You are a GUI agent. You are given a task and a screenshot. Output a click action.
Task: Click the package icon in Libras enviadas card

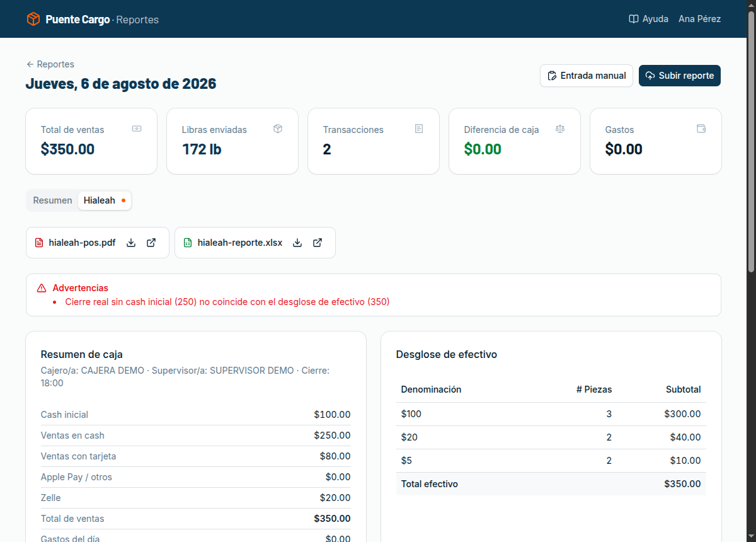tap(278, 129)
